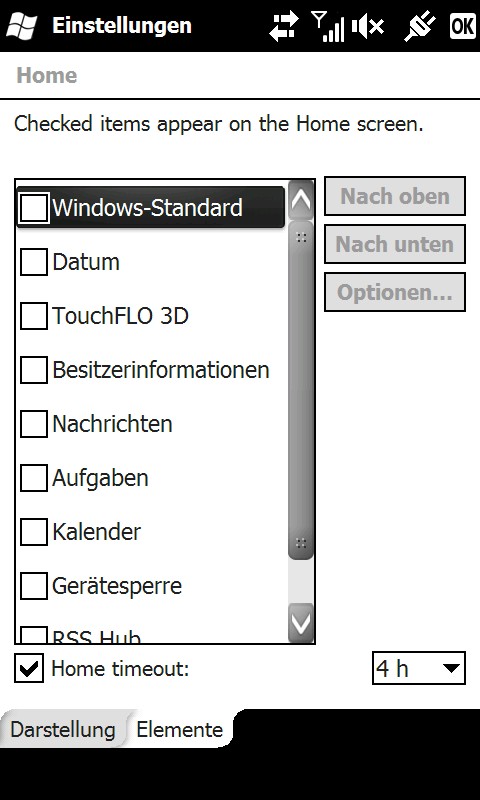Uncheck the Home timeout checkbox
This screenshot has width=480, height=800.
click(x=29, y=668)
